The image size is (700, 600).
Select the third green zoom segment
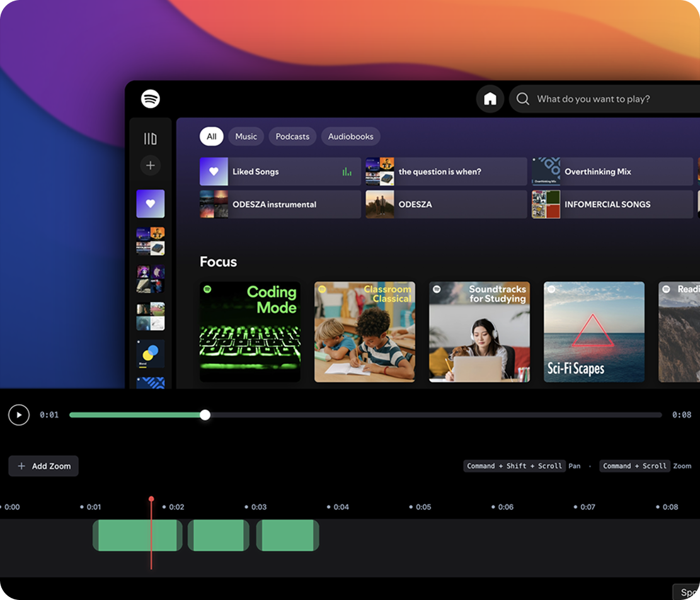pyautogui.click(x=287, y=535)
